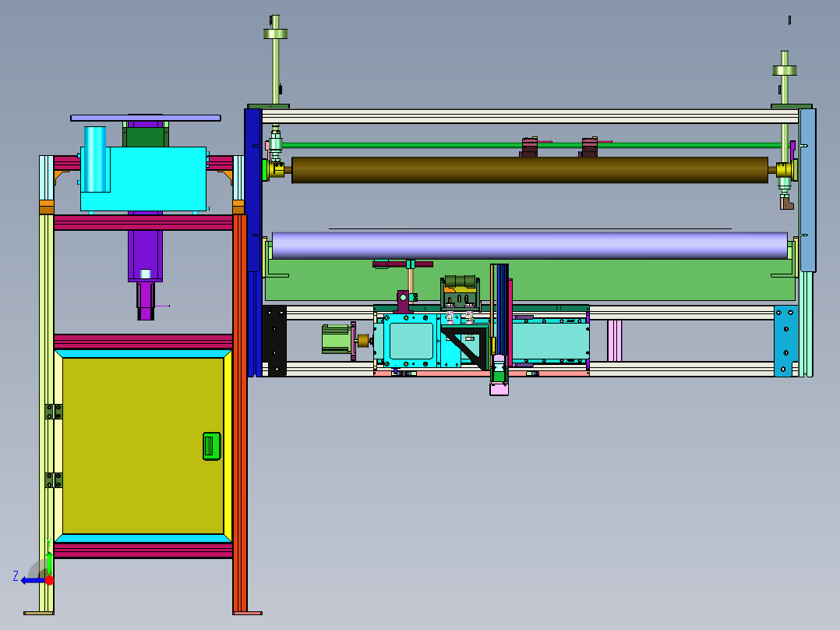Viewport: 840px width, 630px height.
Task: Select the upper door hinge
Action: click(x=54, y=412)
